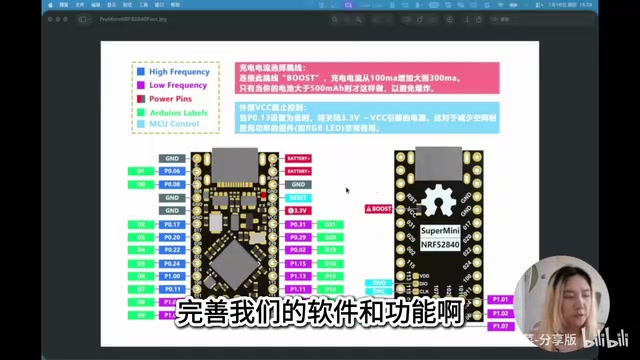Viewport: 640px width, 360px height.
Task: Click the Arduino Labels legend label
Action: [x=178, y=113]
